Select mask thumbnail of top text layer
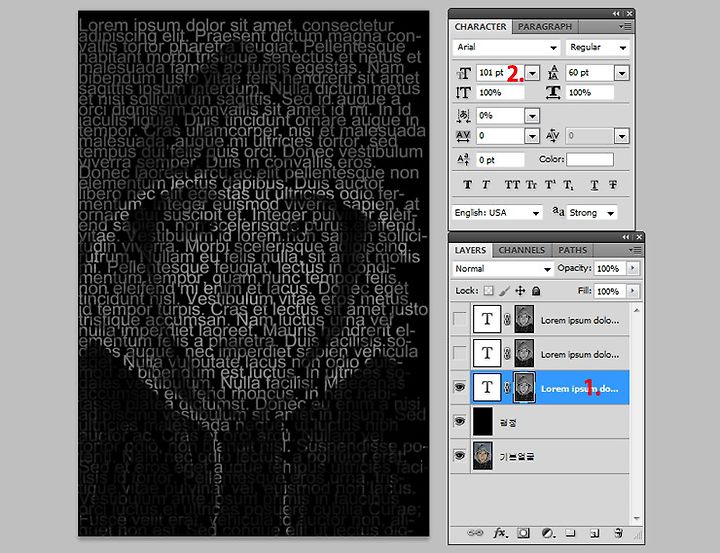 tap(524, 319)
